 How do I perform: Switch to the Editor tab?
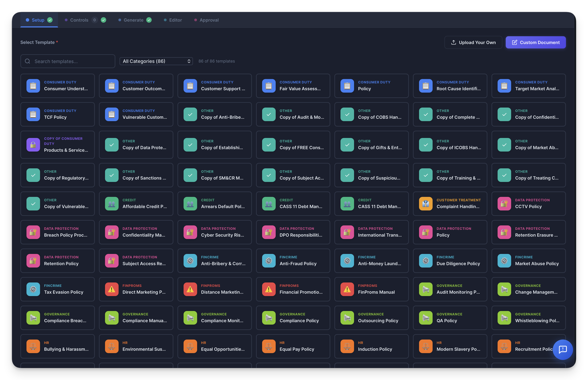(x=175, y=20)
